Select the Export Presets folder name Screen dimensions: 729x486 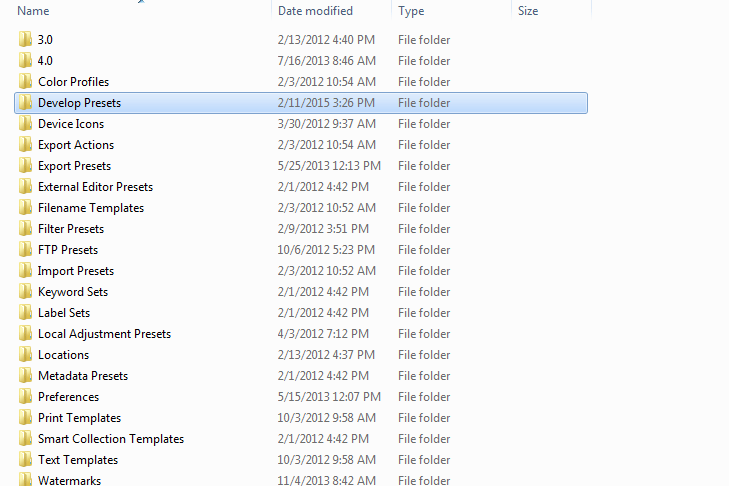pyautogui.click(x=74, y=166)
